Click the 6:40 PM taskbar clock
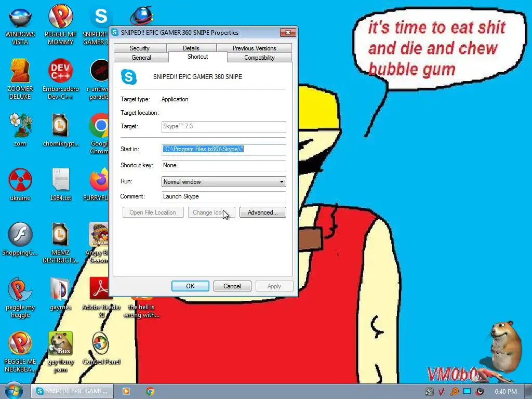This screenshot has height=399, width=532. pos(506,392)
